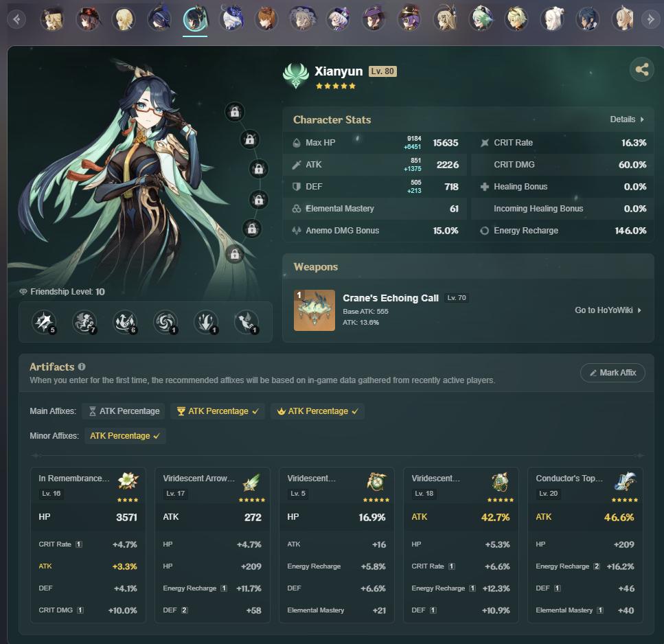Click the Artifacts info icon
This screenshot has width=664, height=644.
[82, 367]
